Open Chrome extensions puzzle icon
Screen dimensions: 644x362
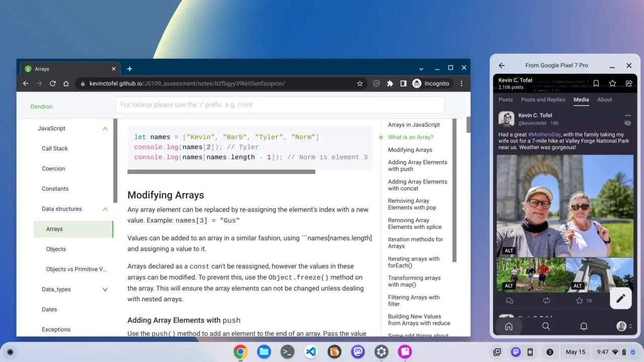tap(390, 83)
